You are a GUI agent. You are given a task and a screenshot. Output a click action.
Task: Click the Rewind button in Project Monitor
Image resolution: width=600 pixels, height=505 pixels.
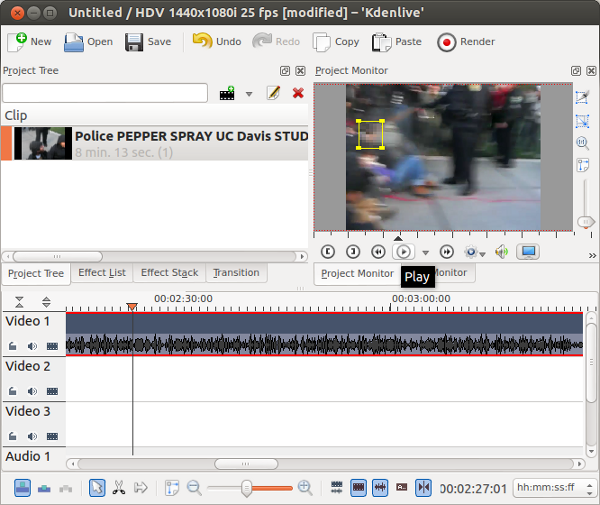(x=378, y=252)
